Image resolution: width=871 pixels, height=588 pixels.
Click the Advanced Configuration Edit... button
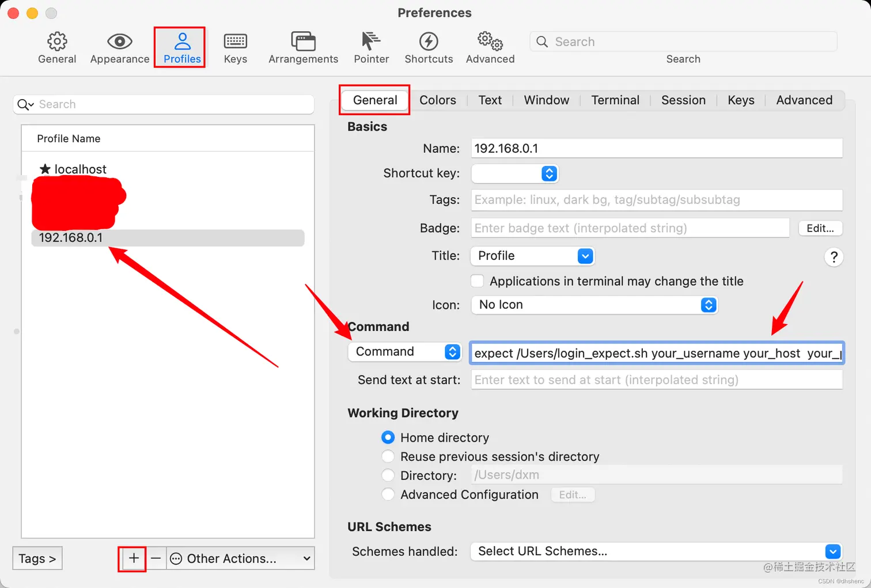coord(573,495)
